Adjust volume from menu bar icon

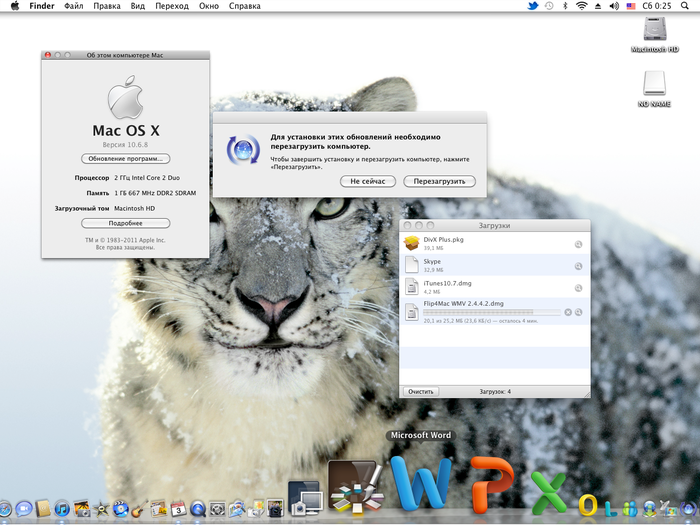click(x=614, y=6)
